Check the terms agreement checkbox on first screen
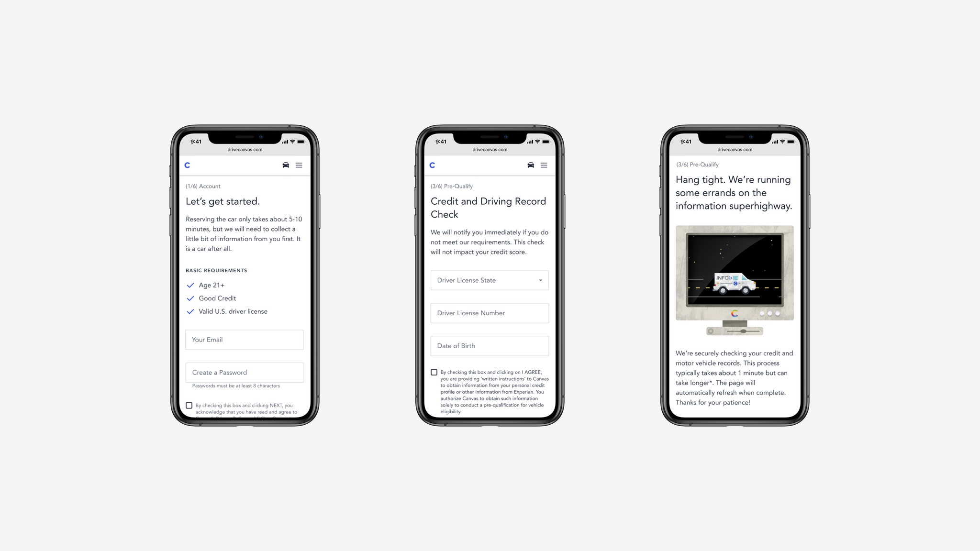The image size is (980, 551). coord(189,404)
